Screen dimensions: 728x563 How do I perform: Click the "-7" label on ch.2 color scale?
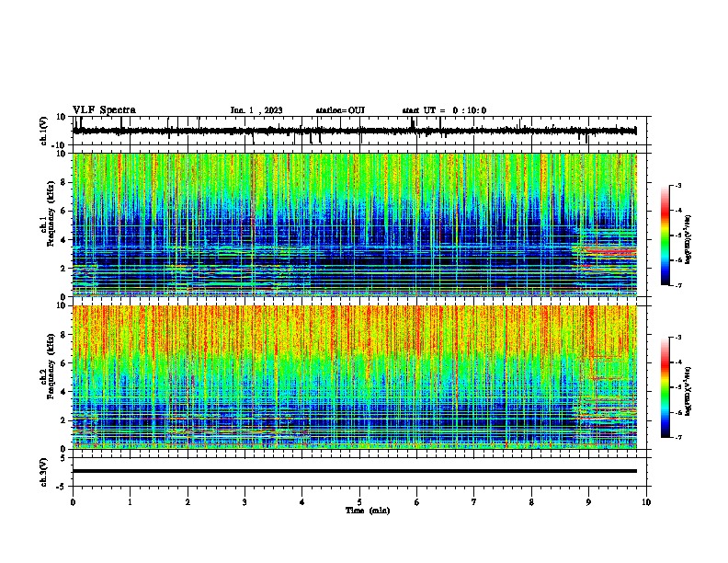(677, 437)
